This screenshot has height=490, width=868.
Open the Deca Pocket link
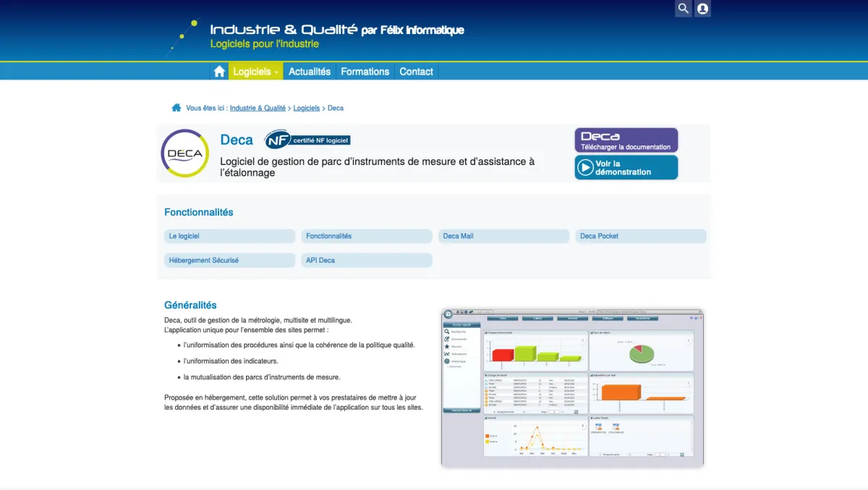point(641,236)
